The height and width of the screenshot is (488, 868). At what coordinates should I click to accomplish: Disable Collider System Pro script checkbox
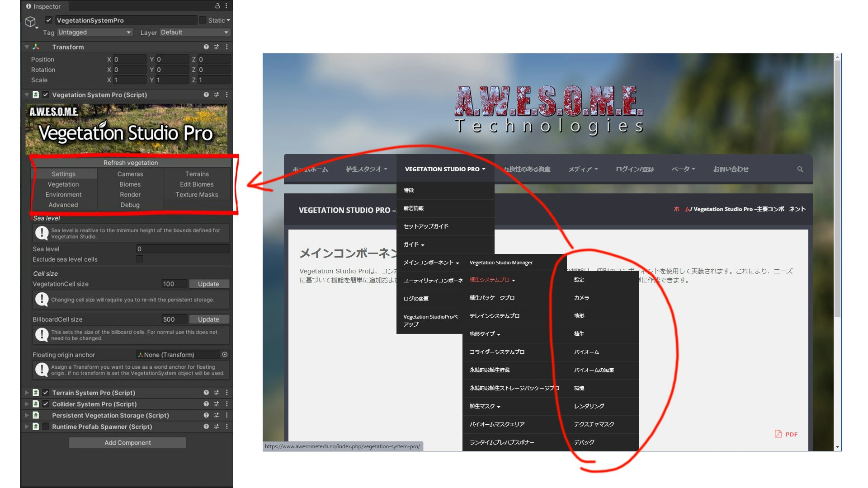[x=46, y=404]
